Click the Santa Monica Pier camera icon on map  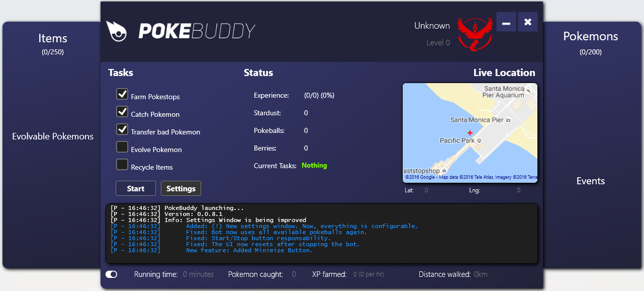tap(508, 120)
